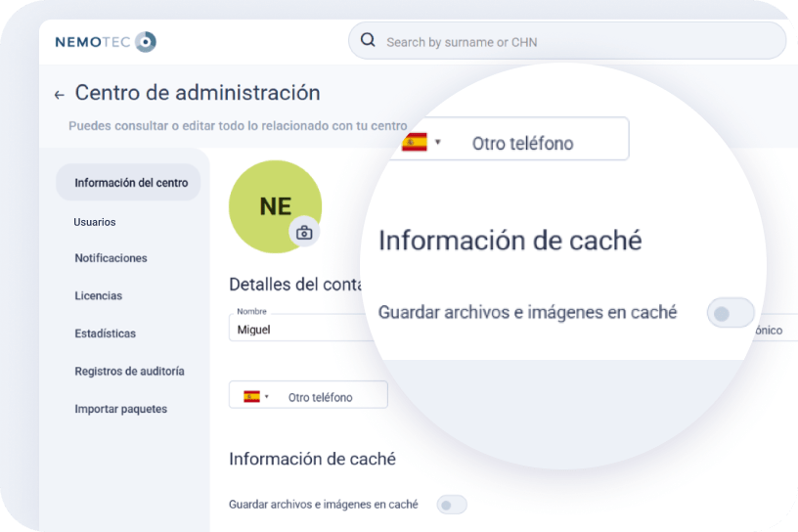Screen dimensions: 798x532
Task: Toggle the small 'Guardar archivos e imágenes en caché' switch
Action: pos(452,505)
